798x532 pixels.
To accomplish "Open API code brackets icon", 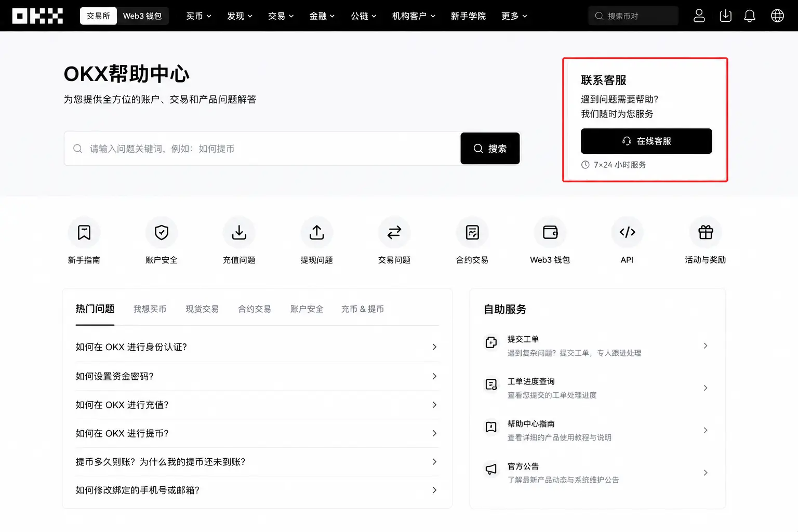I will (x=627, y=232).
